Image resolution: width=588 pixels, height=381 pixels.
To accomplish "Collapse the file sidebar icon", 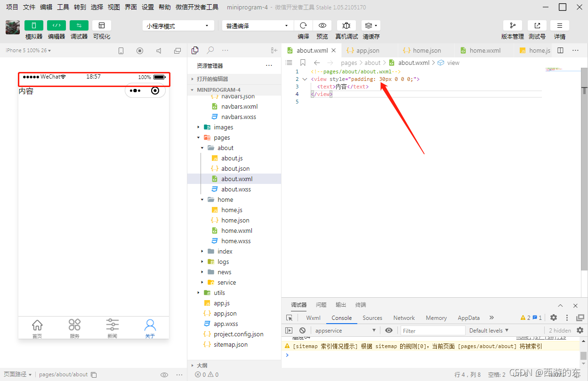I will coord(274,50).
